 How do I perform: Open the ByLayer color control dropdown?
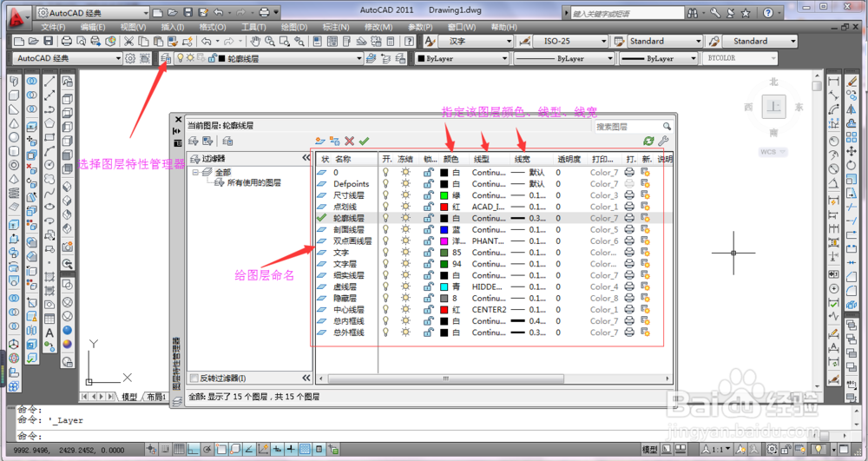(504, 58)
